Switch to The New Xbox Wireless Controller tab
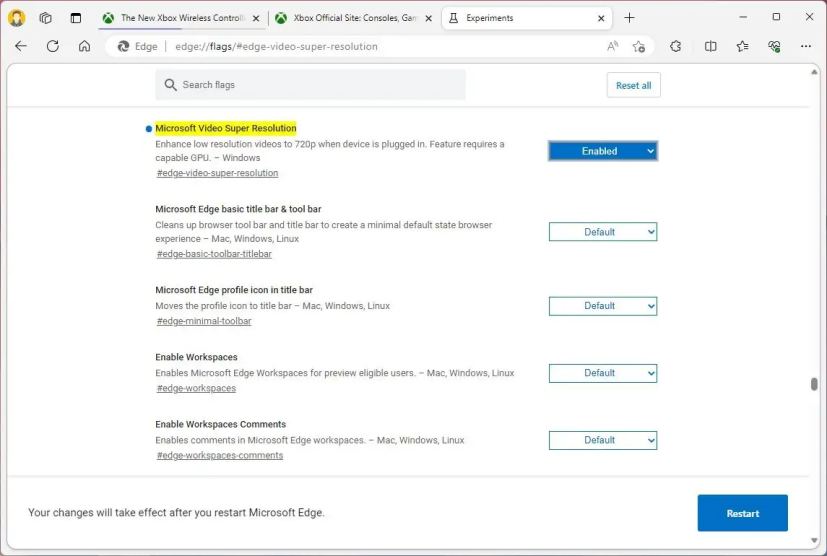827x556 pixels. click(181, 18)
